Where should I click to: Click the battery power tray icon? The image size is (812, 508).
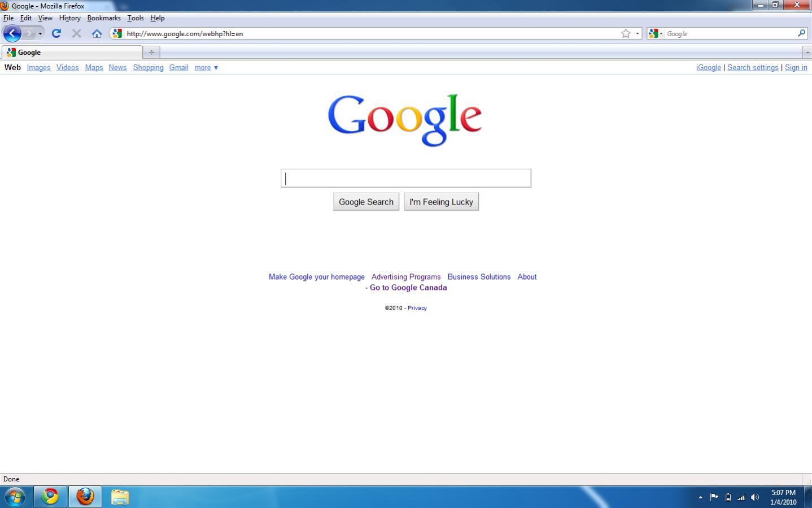pyautogui.click(x=728, y=497)
